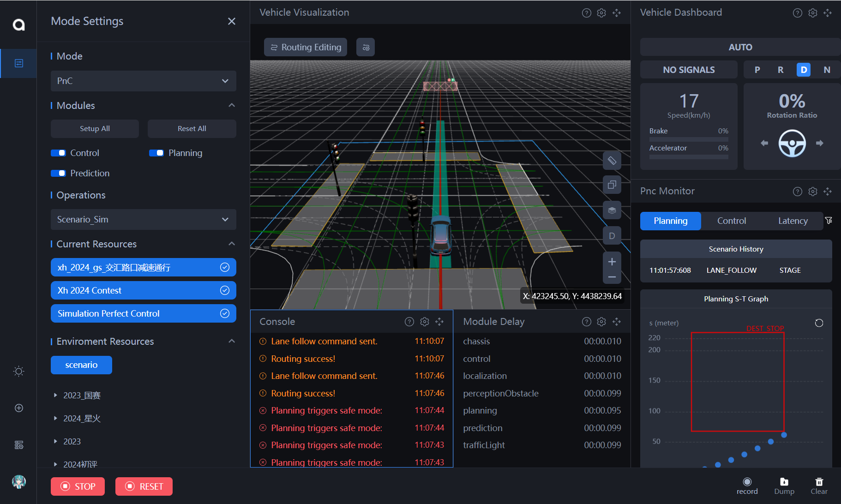The height and width of the screenshot is (504, 841).
Task: Click the ruler measurement tool icon
Action: click(612, 161)
